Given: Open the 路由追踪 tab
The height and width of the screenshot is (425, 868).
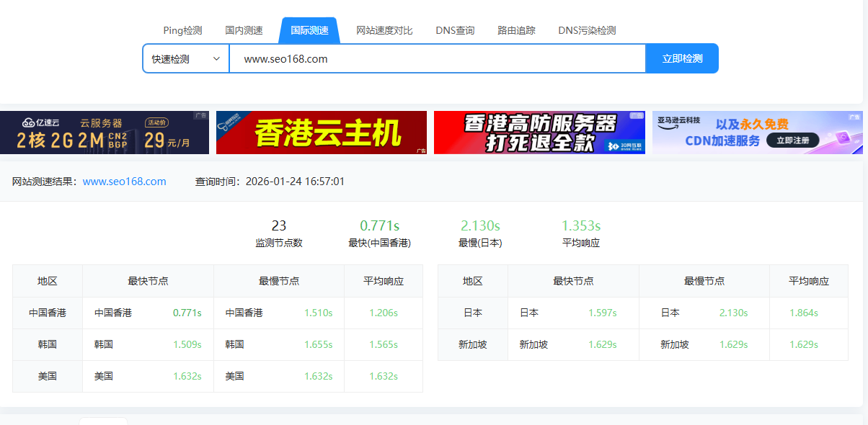Looking at the screenshot, I should pos(516,30).
